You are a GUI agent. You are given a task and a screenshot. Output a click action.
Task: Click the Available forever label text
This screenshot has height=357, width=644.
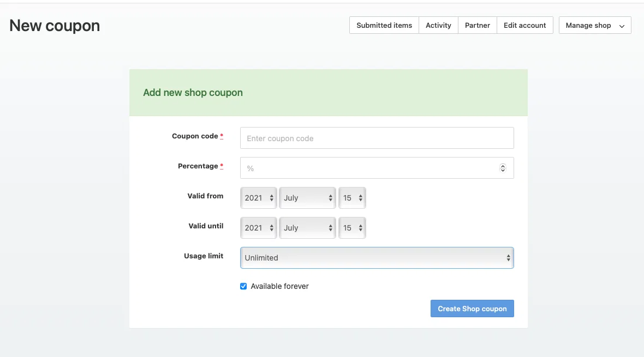tap(279, 287)
